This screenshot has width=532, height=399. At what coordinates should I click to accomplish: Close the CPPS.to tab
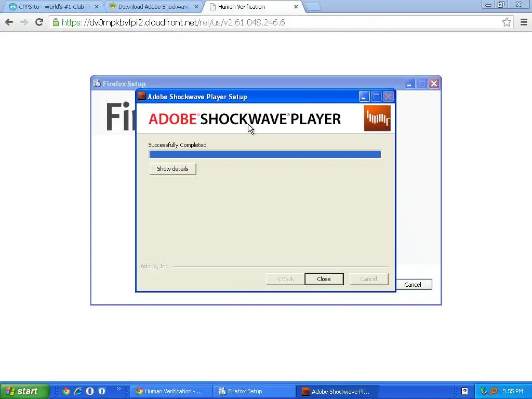pos(96,7)
